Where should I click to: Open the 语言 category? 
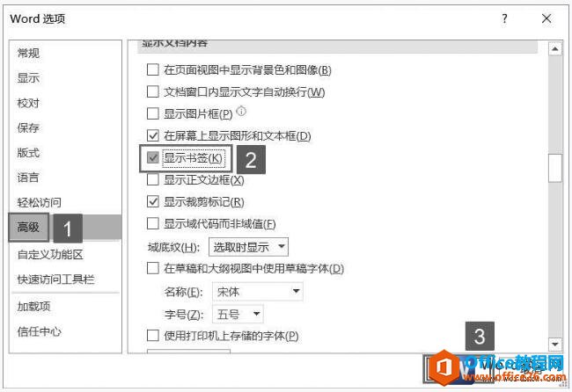pyautogui.click(x=65, y=178)
